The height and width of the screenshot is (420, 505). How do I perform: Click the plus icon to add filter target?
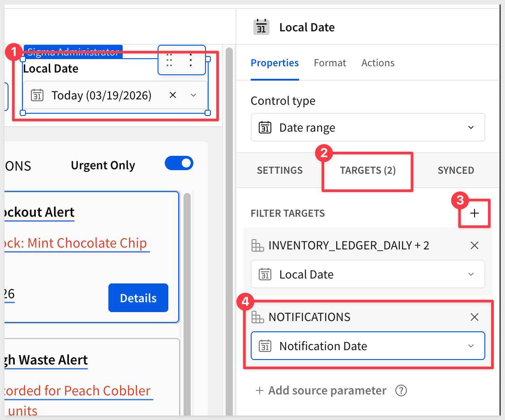[x=475, y=214]
